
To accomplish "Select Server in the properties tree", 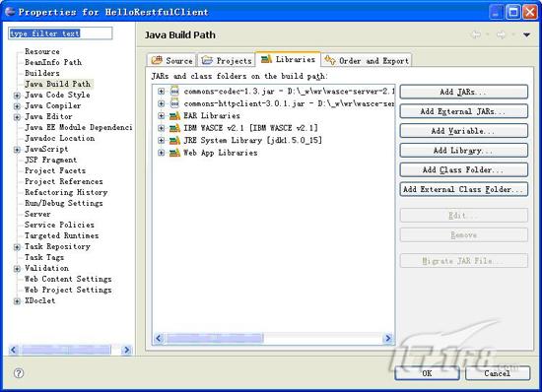I will coord(37,214).
